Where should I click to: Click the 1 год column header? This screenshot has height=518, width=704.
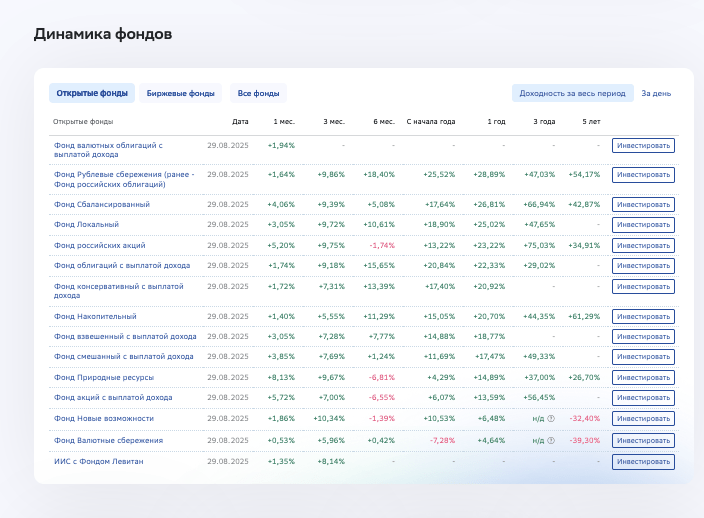pos(496,121)
